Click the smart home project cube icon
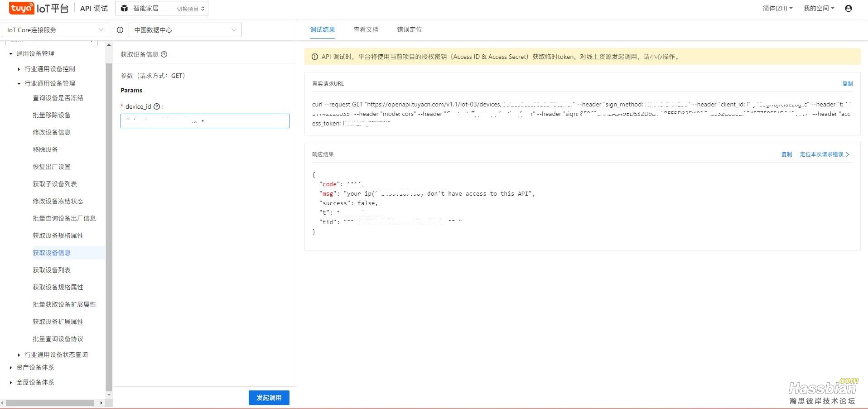868x409 pixels. pyautogui.click(x=124, y=8)
